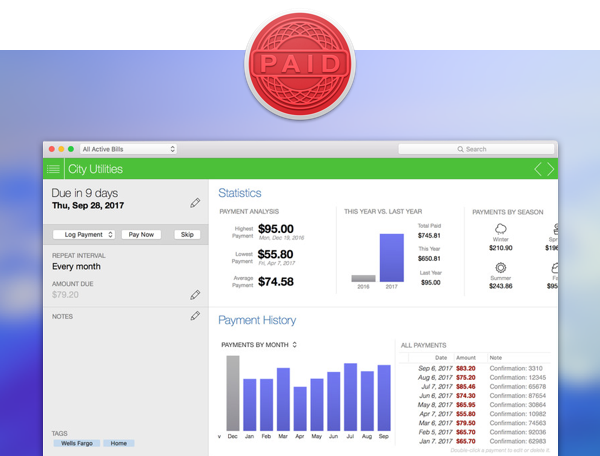Click the Skip button
This screenshot has height=456, width=600.
point(187,235)
